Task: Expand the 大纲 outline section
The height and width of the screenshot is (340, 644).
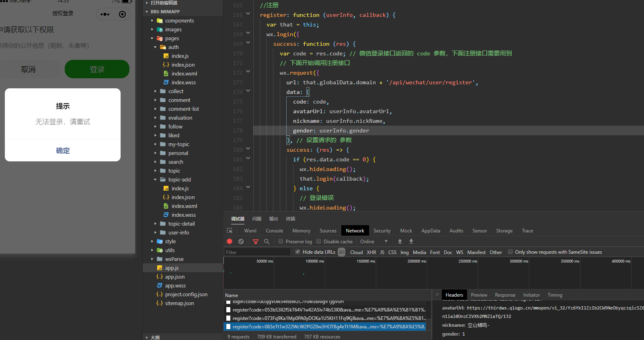Action: coord(147,338)
